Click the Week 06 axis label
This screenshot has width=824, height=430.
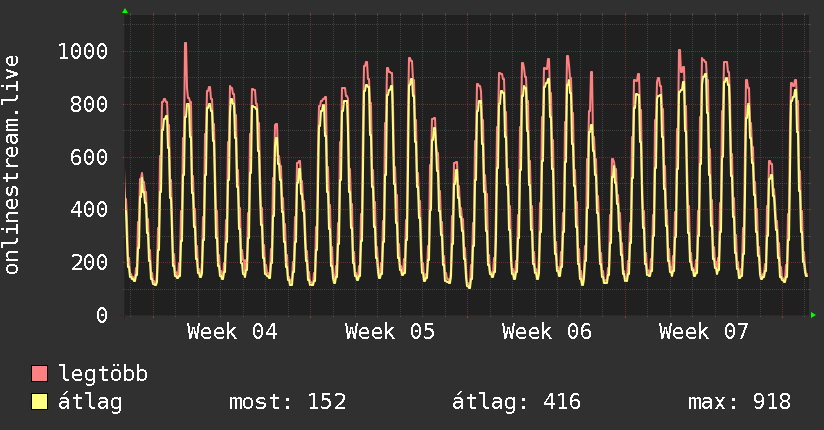(547, 332)
